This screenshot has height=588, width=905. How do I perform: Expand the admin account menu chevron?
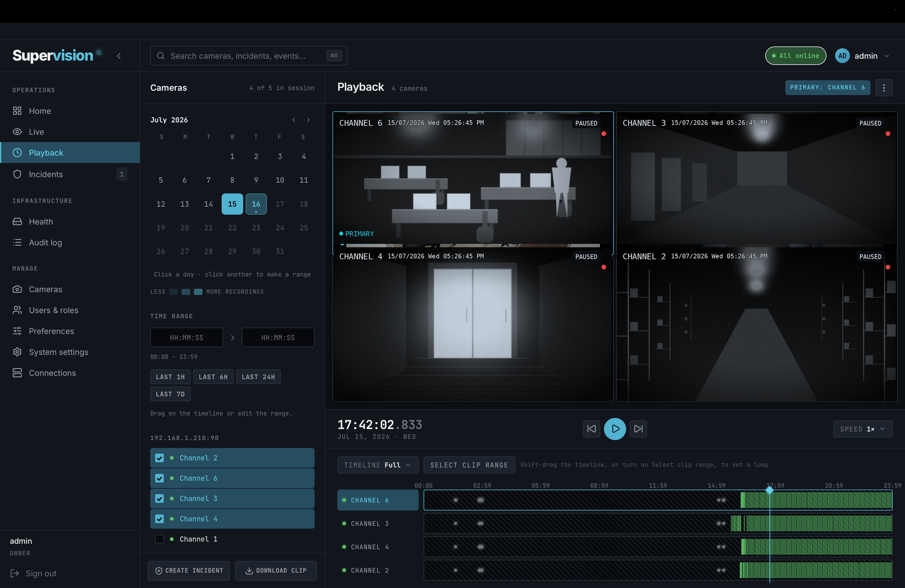(x=886, y=56)
